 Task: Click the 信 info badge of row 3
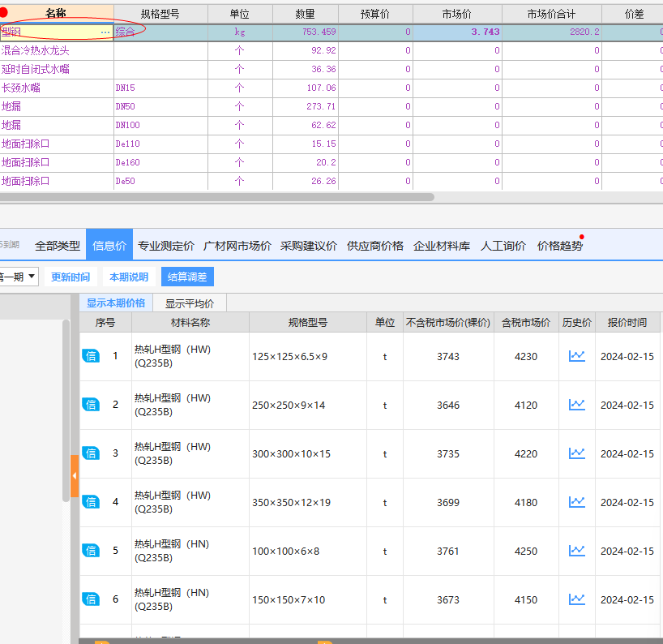91,453
